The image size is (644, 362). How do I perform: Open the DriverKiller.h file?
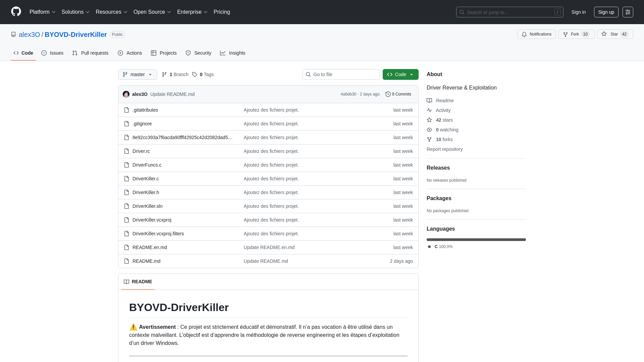click(x=146, y=192)
